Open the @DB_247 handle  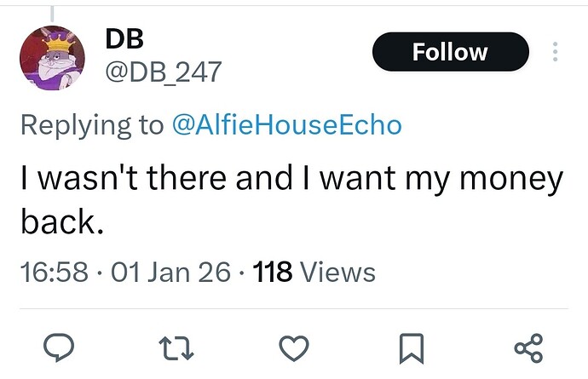162,72
